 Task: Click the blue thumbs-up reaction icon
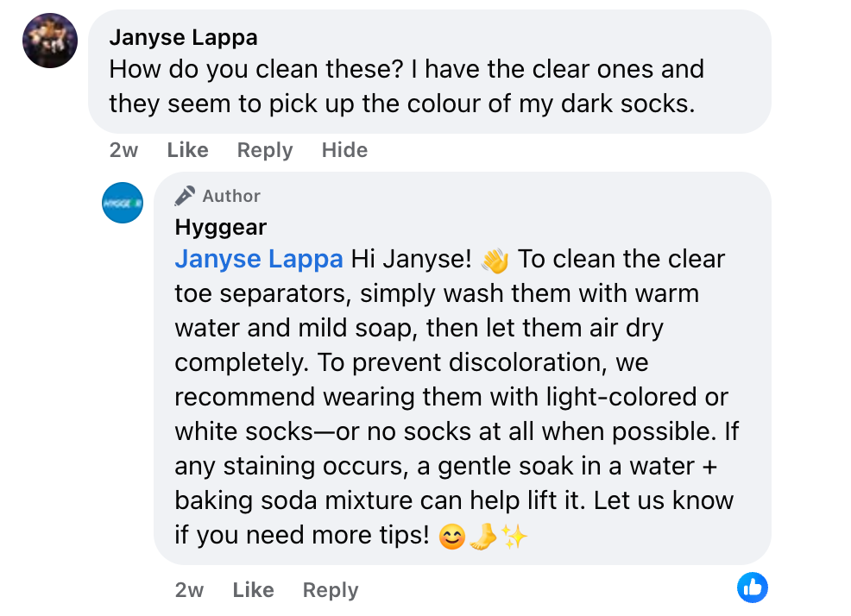point(753,588)
